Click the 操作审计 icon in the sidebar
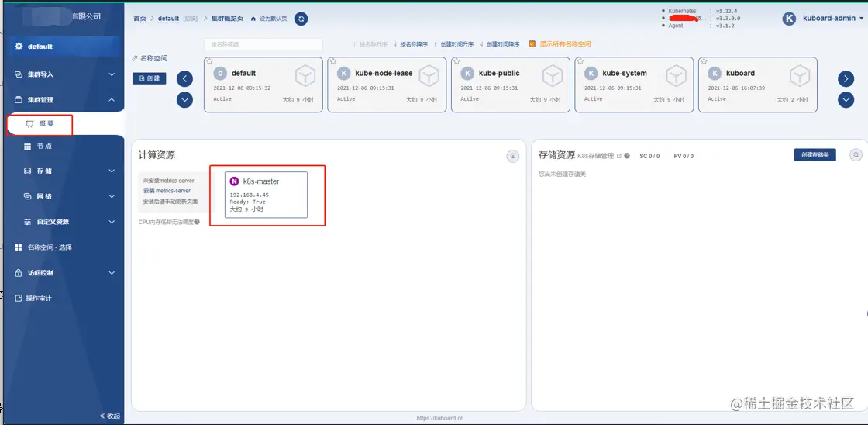This screenshot has height=425, width=868. (19, 298)
